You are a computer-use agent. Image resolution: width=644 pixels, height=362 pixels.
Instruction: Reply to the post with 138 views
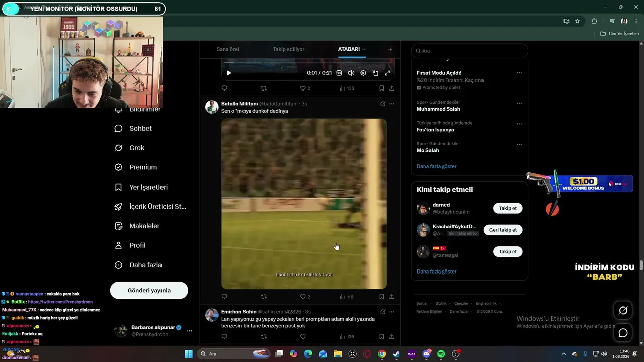[224, 88]
